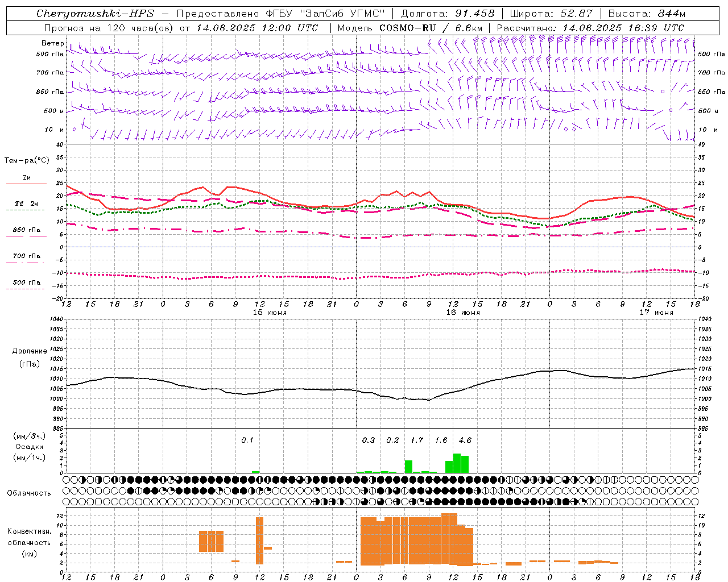This screenshot has height=582, width=728.
Task: Click the 'Прогноз на 120 часа(ов)' header text
Action: click(109, 28)
